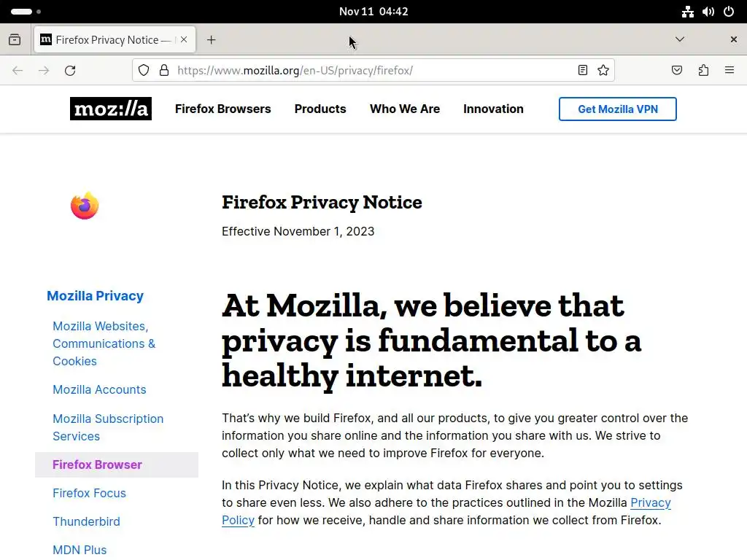Open Mozilla Accounts sidebar link

(99, 389)
